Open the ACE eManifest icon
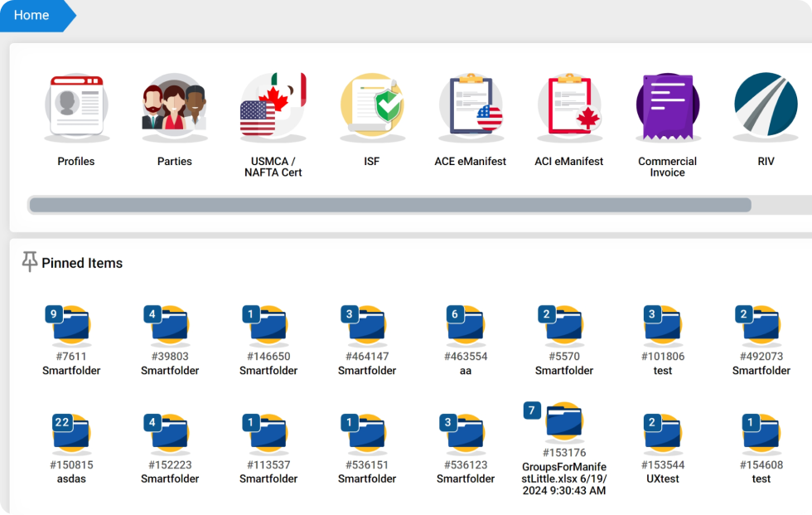This screenshot has width=812, height=515. tap(471, 107)
